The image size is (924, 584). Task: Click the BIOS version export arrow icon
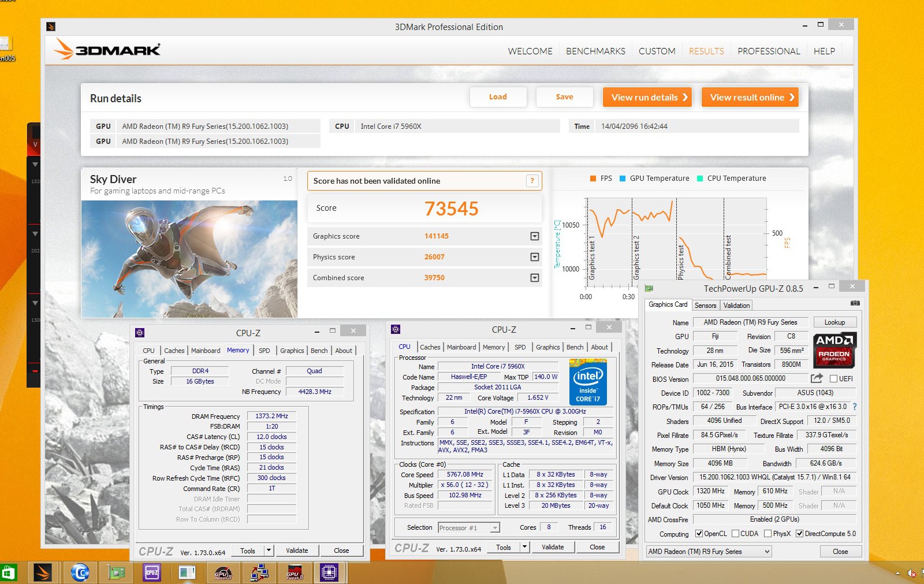click(x=817, y=378)
